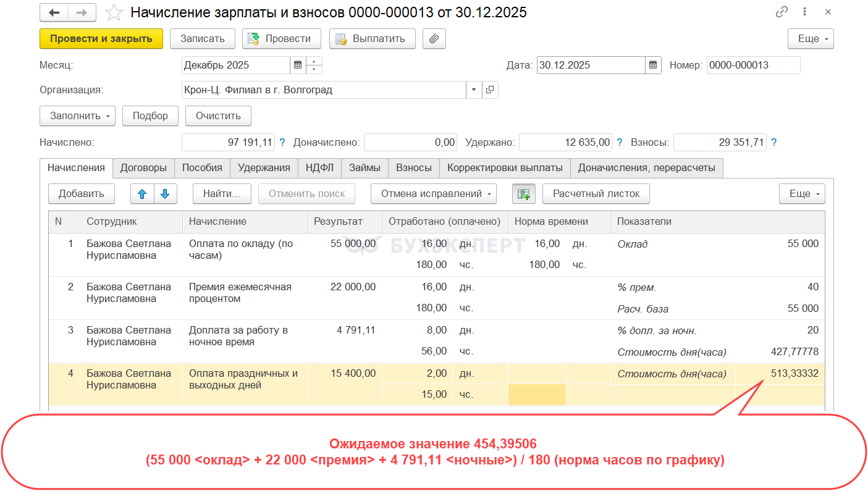The image size is (868, 491).
Task: Open the paperclip attachments button
Action: (x=434, y=38)
